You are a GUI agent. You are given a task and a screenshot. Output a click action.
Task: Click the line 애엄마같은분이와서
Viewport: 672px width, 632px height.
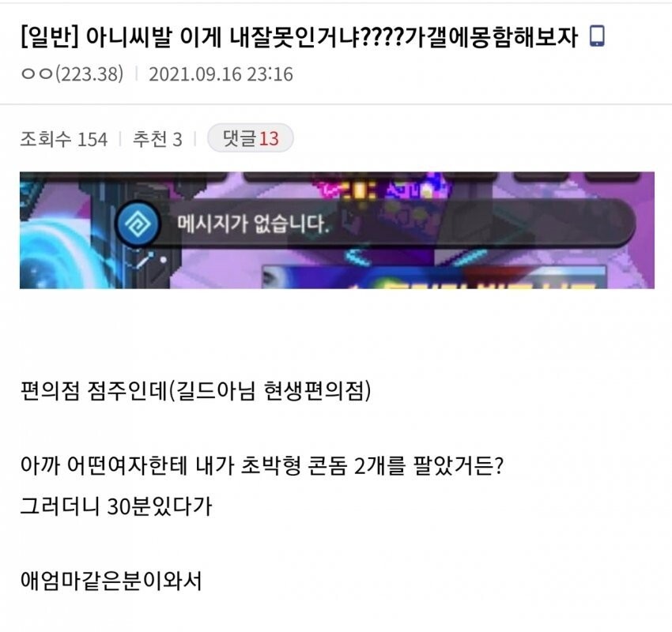click(111, 581)
